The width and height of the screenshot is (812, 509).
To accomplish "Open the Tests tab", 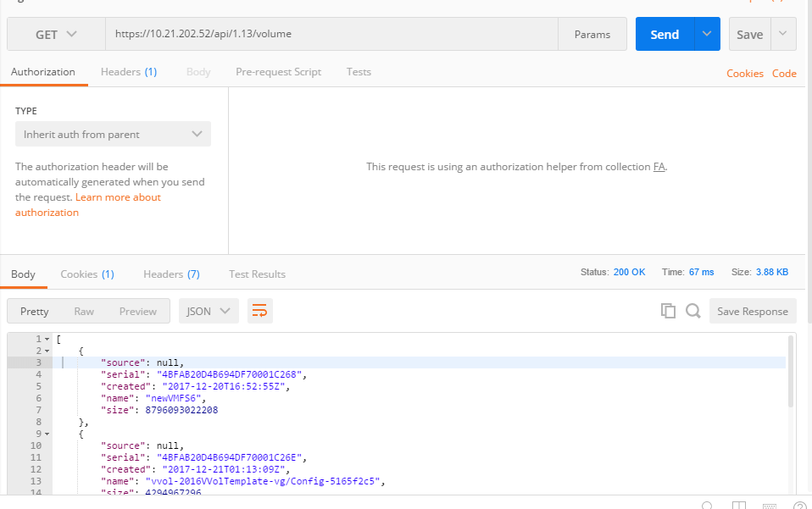I will 359,72.
